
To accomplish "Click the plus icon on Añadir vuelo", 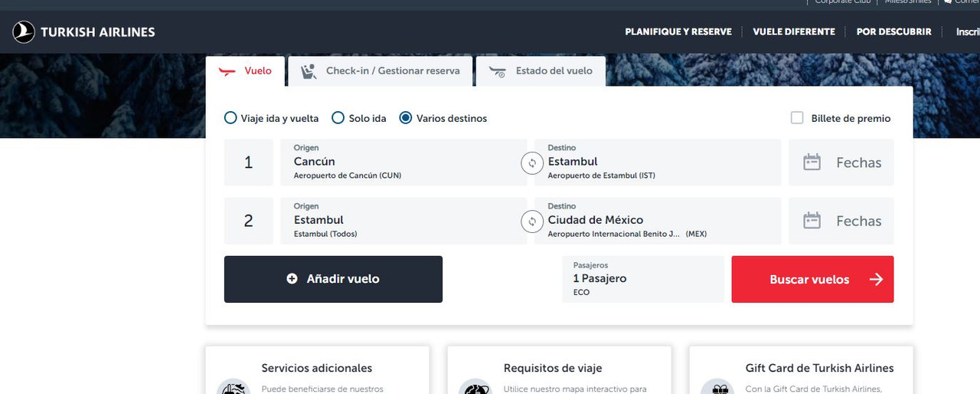I will 292,279.
